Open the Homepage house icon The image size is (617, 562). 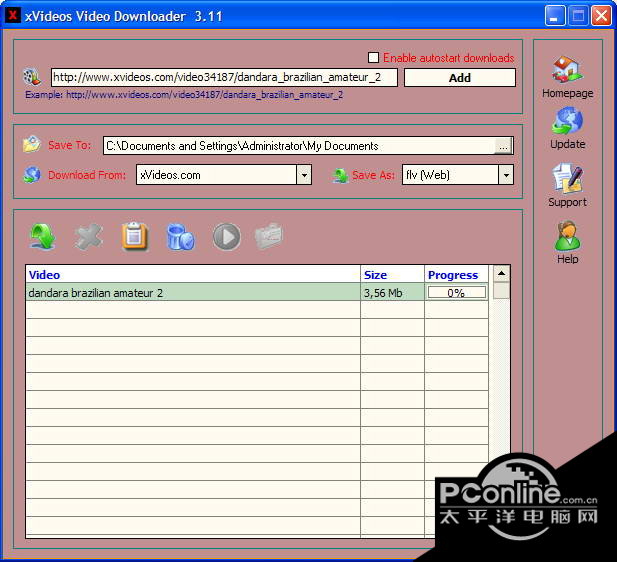567,70
